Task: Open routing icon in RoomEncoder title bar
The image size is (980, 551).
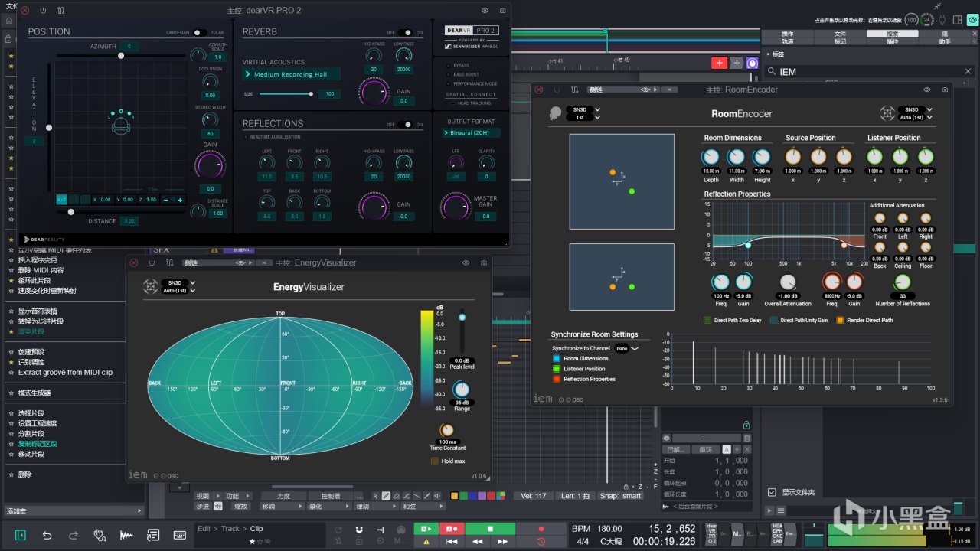Action: 574,90
